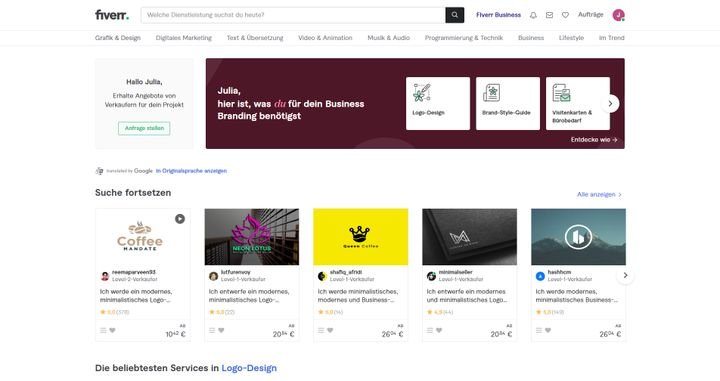Open shafiq_afridi's gig title text
This screenshot has width=720, height=381.
(x=358, y=296)
